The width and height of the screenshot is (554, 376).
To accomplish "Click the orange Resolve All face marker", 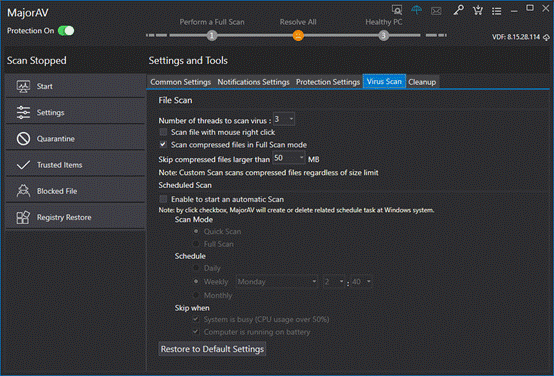I will point(298,35).
